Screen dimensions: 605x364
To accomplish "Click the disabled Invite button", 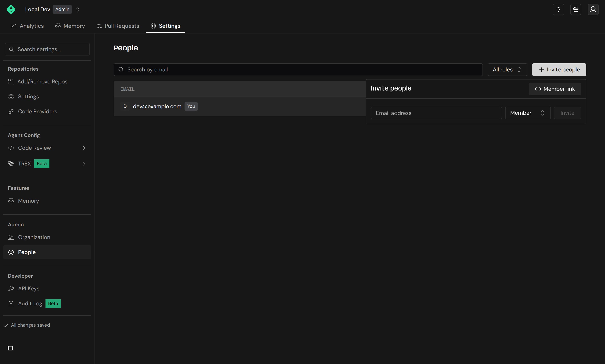I will 567,113.
